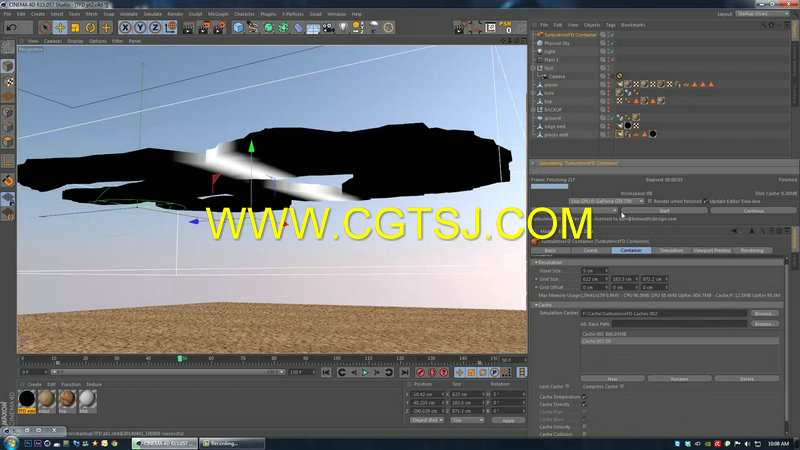800x450 pixels.
Task: Enable Render when finished checkbox
Action: [x=649, y=202]
